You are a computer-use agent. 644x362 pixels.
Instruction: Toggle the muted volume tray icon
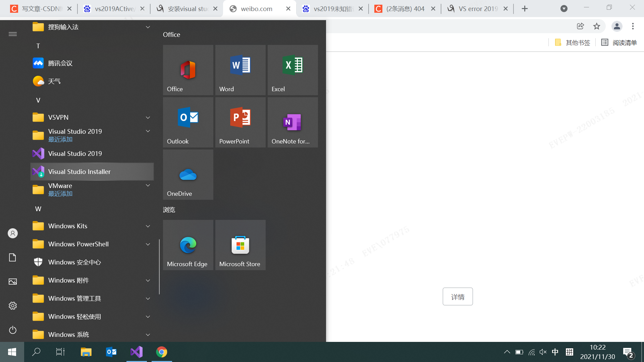point(543,352)
